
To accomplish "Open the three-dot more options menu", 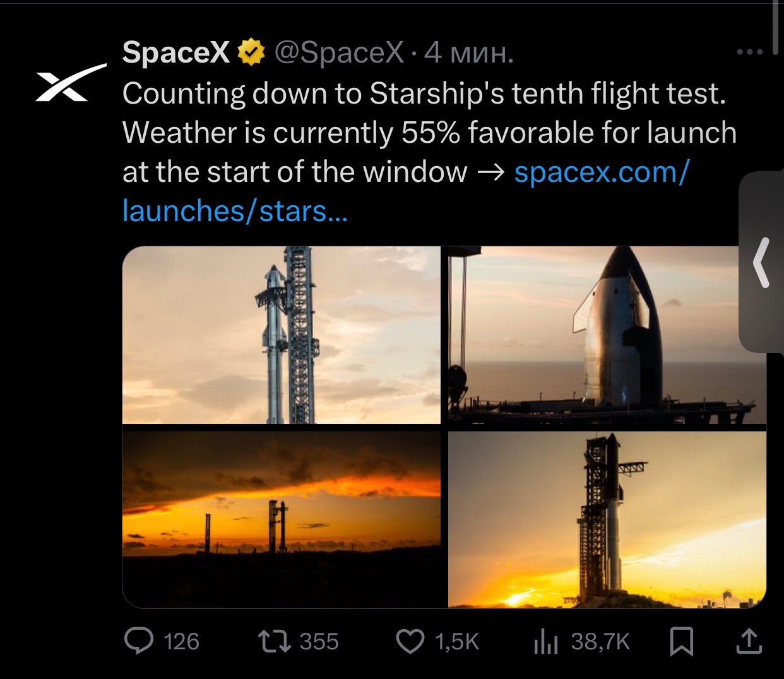I will click(749, 52).
